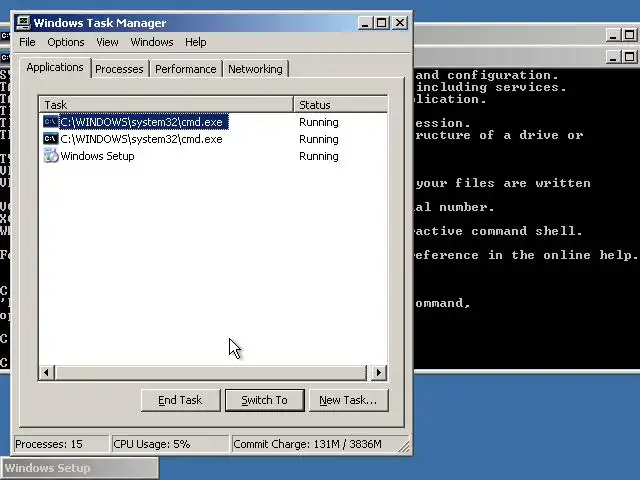The height and width of the screenshot is (480, 640).
Task: Click the horizontal scrollbar track in task list
Action: click(x=211, y=372)
